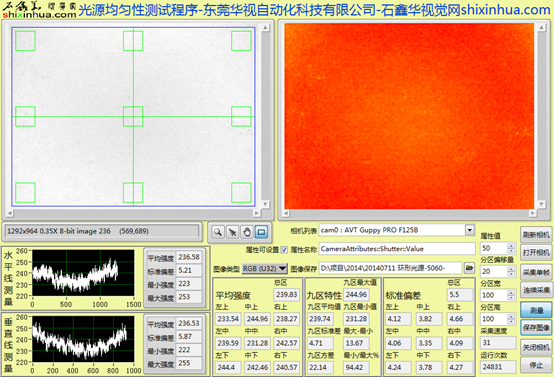This screenshot has height=377, width=554.
Task: Click up arrow of heatmap image vertical scrollbar
Action: coord(542,28)
